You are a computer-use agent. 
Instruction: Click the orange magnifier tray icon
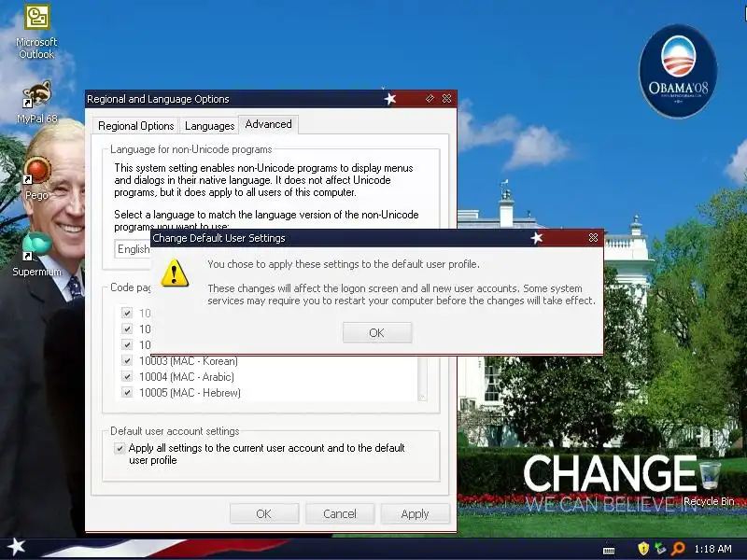click(x=678, y=549)
